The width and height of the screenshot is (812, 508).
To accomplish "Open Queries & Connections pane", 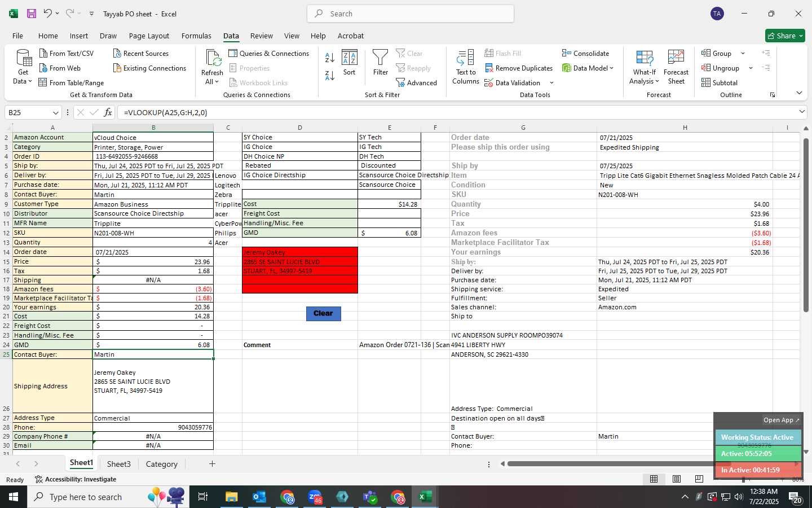I will (269, 53).
